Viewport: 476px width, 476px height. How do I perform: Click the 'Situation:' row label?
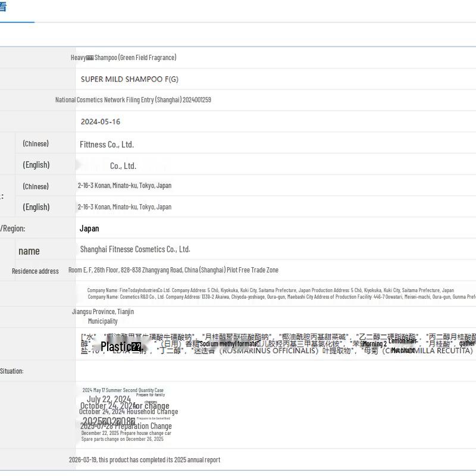[12, 371]
